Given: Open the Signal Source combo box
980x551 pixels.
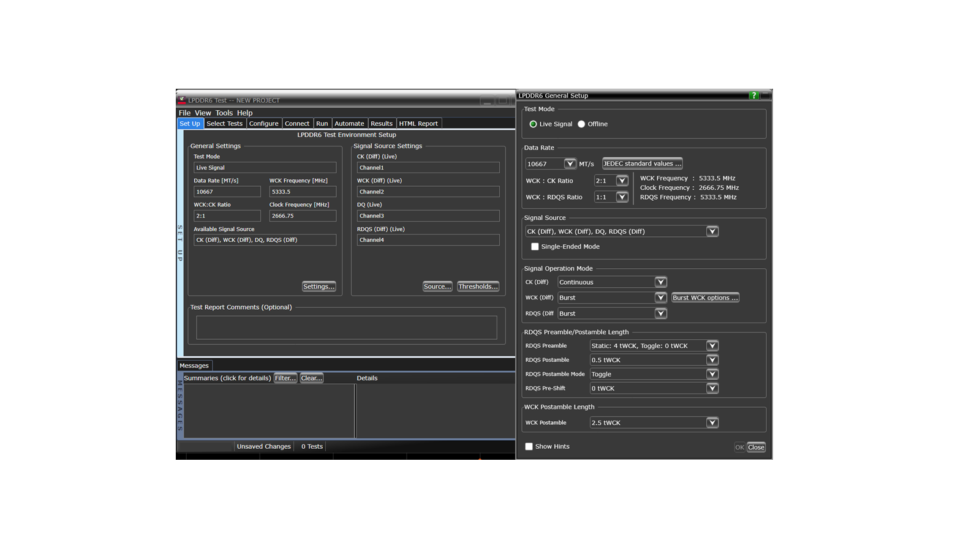Looking at the screenshot, I should coord(712,231).
